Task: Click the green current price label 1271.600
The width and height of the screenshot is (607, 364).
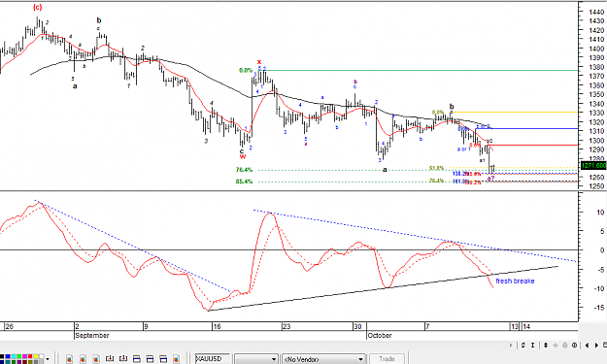Action: point(594,166)
